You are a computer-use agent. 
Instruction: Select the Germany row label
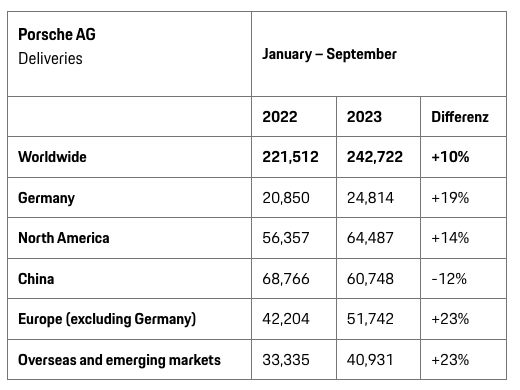pos(46,198)
